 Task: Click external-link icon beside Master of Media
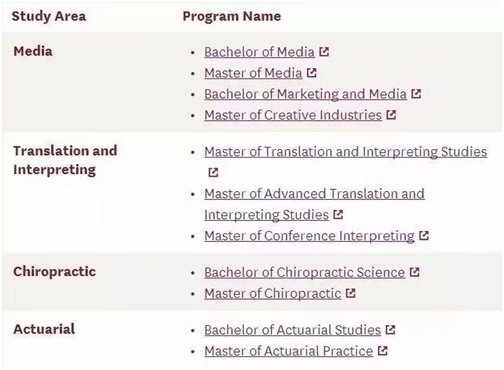pyautogui.click(x=311, y=73)
